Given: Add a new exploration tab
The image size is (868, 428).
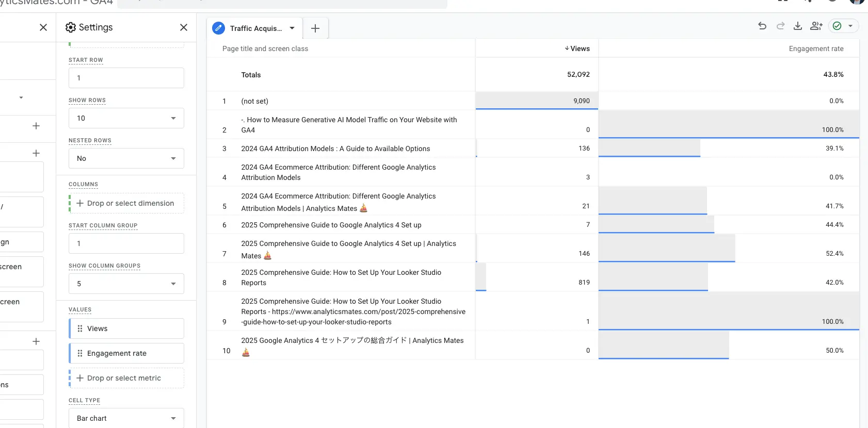Looking at the screenshot, I should pyautogui.click(x=315, y=28).
